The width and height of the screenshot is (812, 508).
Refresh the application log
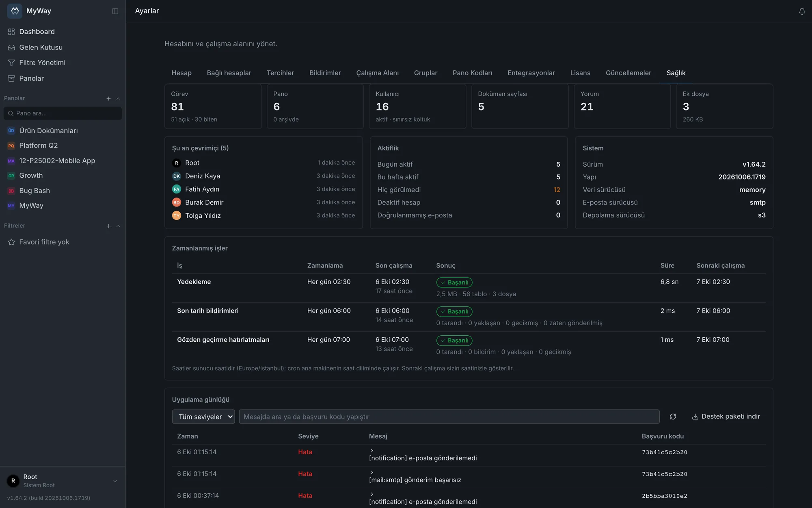pyautogui.click(x=673, y=417)
